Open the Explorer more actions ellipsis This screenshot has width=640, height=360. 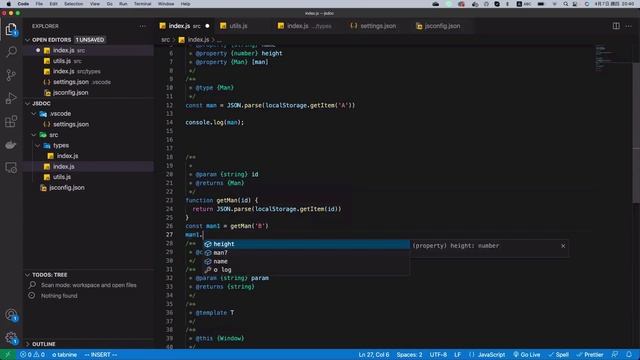pyautogui.click(x=142, y=26)
